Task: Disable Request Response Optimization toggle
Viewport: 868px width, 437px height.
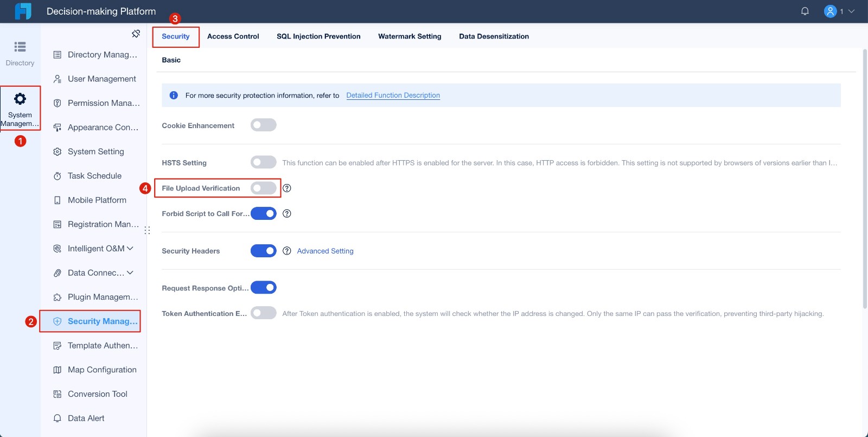Action: point(264,288)
